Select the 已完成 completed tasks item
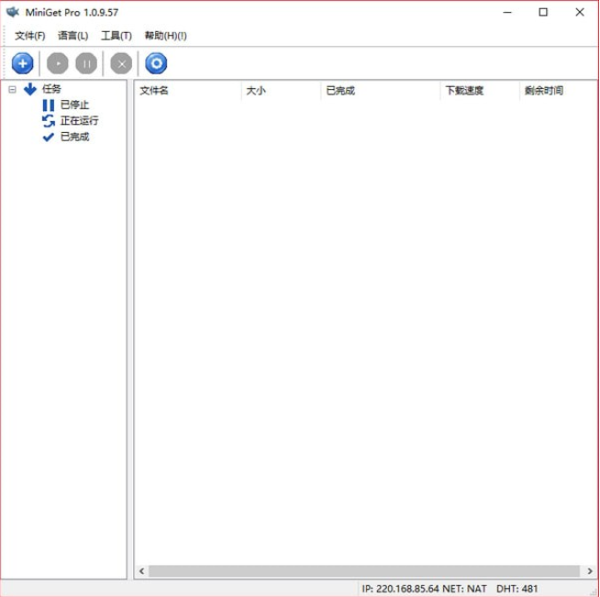Image resolution: width=600 pixels, height=597 pixels. [x=74, y=137]
